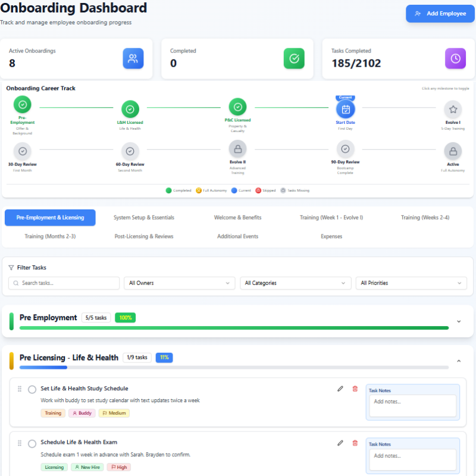Delete the Schedule Life & Health Exam task
This screenshot has height=476, width=476.
[355, 443]
